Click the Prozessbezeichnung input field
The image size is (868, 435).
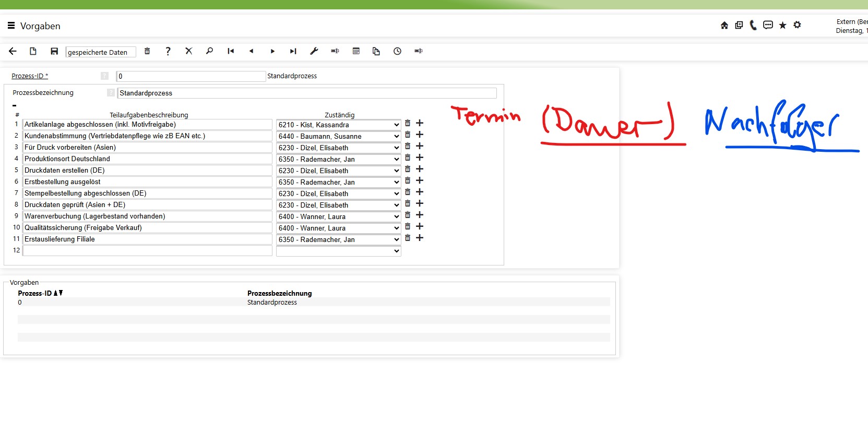[x=307, y=93]
